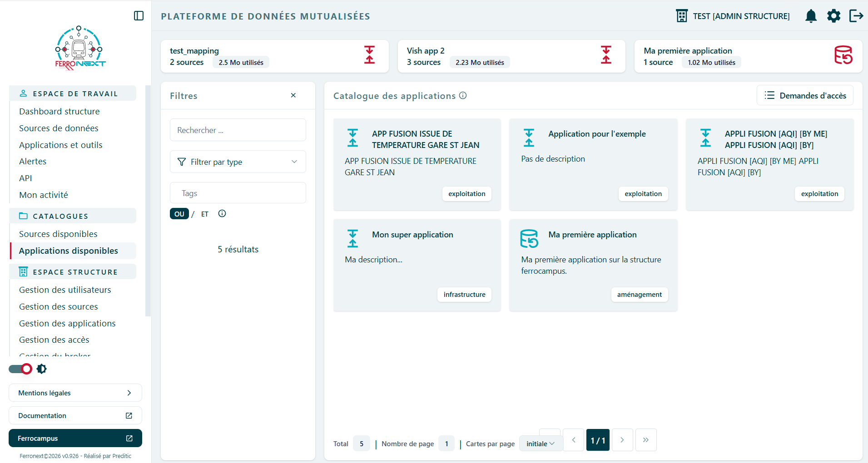Click the infrastructure tag on Mon super application
This screenshot has height=463, width=868.
(464, 295)
